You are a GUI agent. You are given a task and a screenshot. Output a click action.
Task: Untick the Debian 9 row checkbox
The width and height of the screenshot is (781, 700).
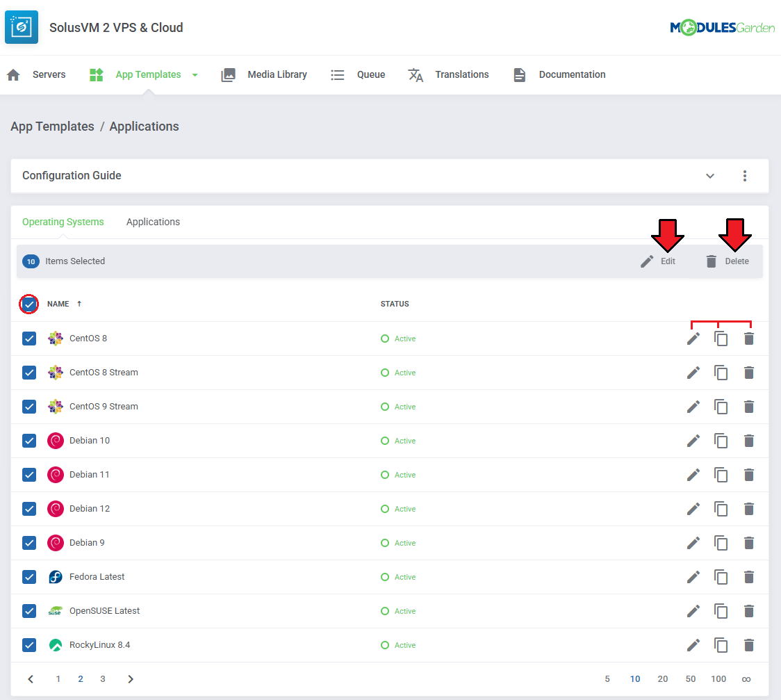(29, 543)
